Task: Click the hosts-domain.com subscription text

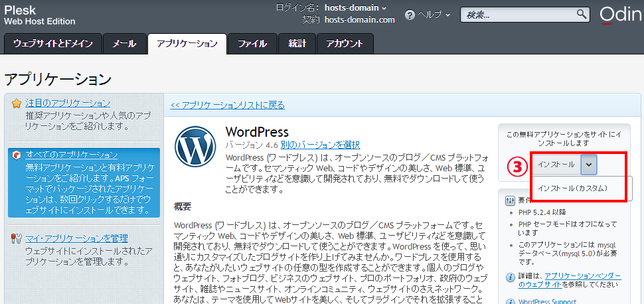Action: pos(359,19)
